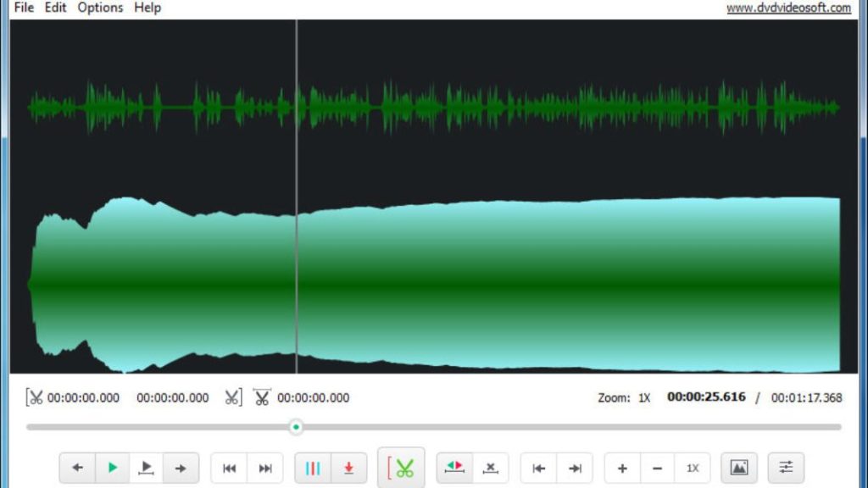The height and width of the screenshot is (488, 868).
Task: Open the Options menu
Action: [100, 8]
